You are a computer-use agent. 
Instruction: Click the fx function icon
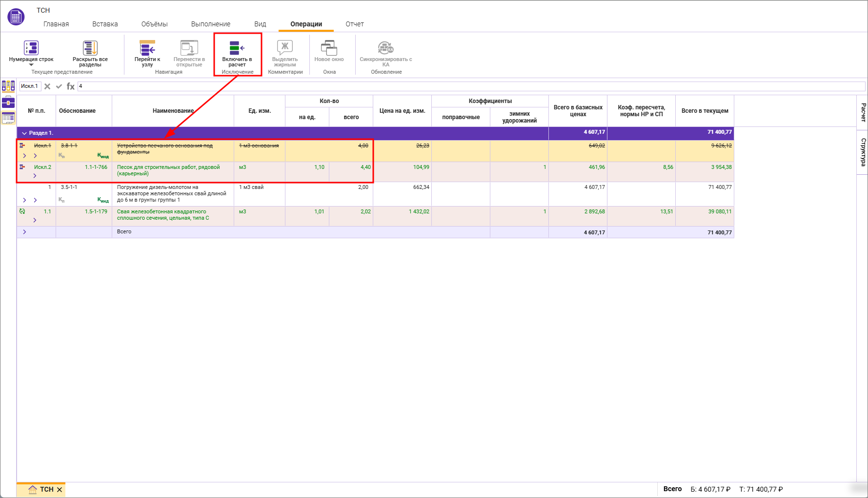[71, 86]
